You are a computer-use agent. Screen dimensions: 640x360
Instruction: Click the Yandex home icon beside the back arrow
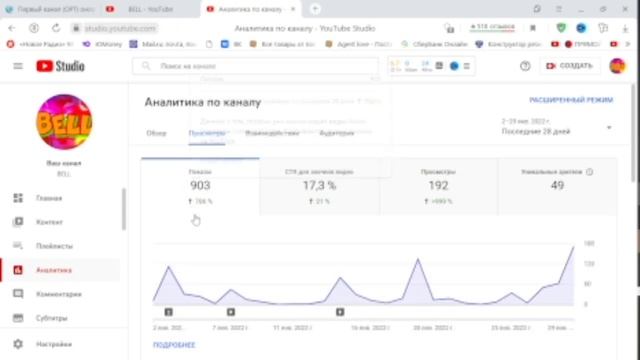click(x=34, y=28)
